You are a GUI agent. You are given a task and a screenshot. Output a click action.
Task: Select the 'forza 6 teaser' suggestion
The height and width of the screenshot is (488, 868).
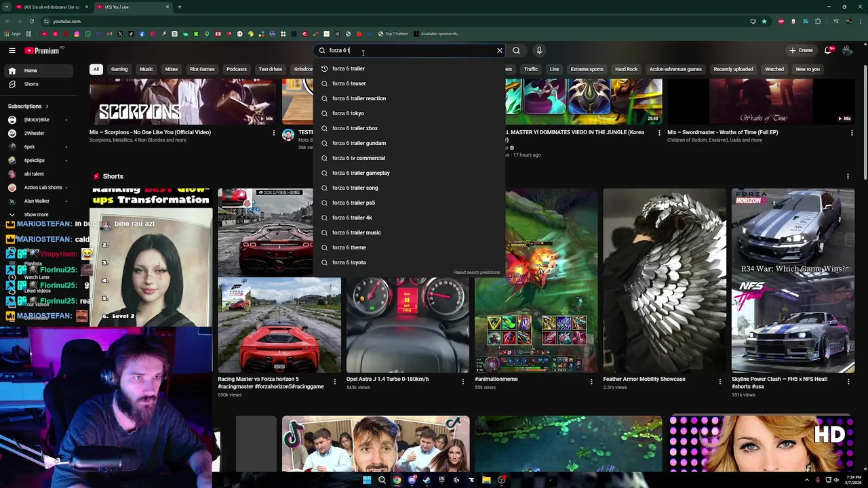point(410,83)
